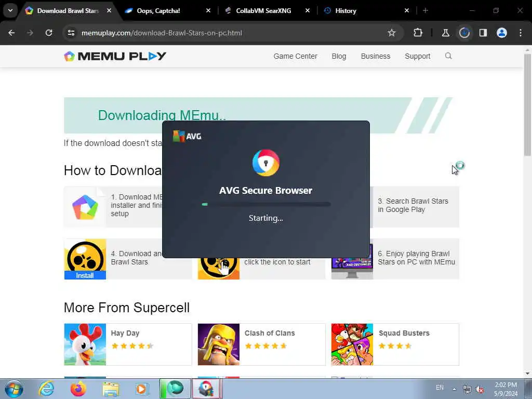Open Game Center in the site navigation
Viewport: 532px width, 399px height.
click(x=295, y=56)
